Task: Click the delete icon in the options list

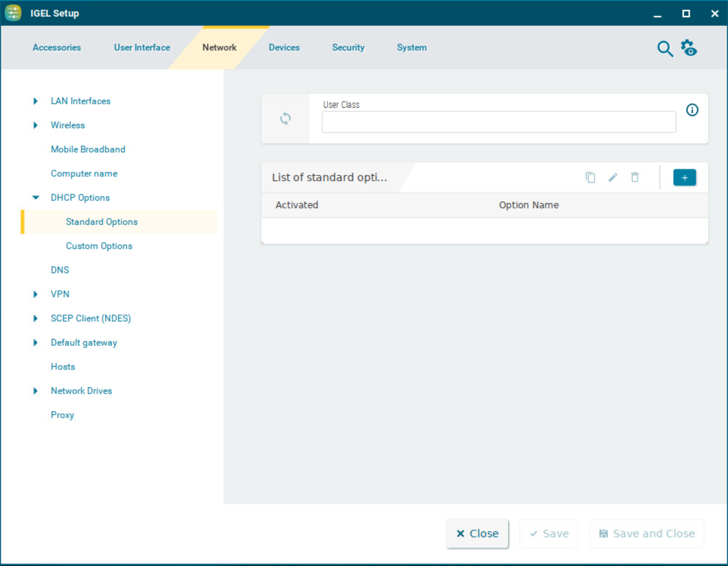Action: click(x=634, y=177)
